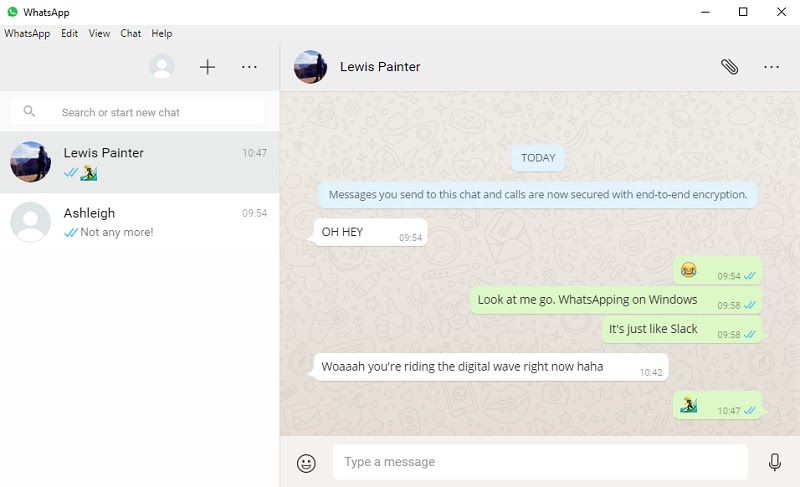The image size is (800, 487).
Task: Open the WhatsApp menu
Action: (x=27, y=33)
